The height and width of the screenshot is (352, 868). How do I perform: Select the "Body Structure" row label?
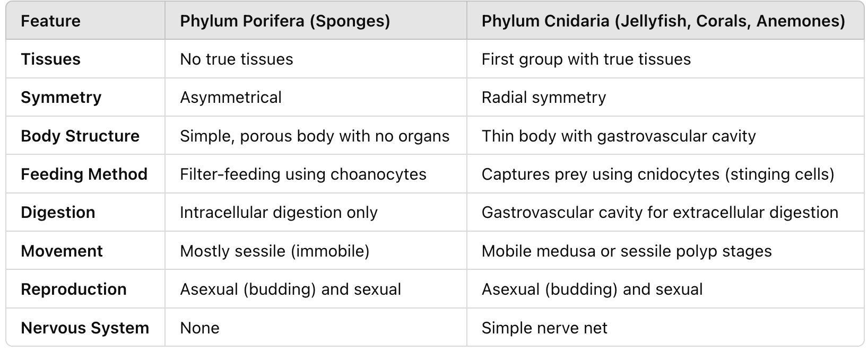pos(80,136)
